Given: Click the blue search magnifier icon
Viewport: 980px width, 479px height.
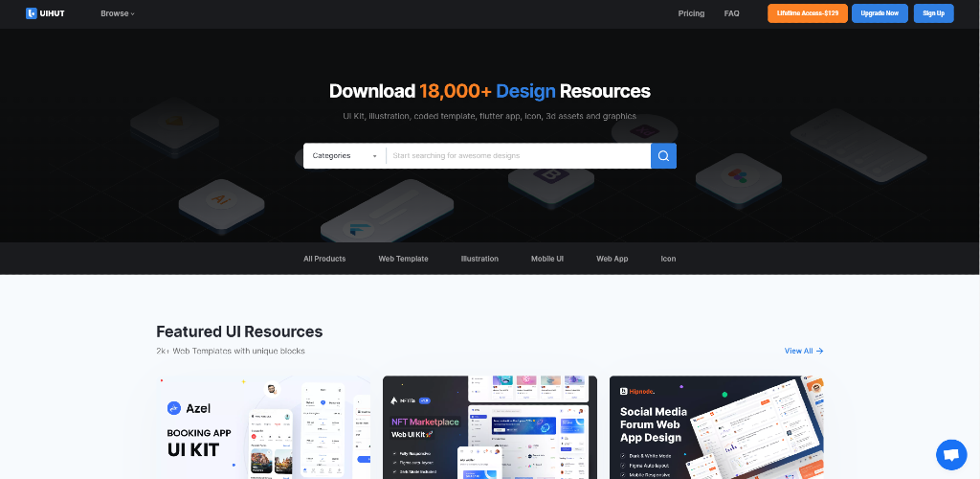Looking at the screenshot, I should (663, 156).
